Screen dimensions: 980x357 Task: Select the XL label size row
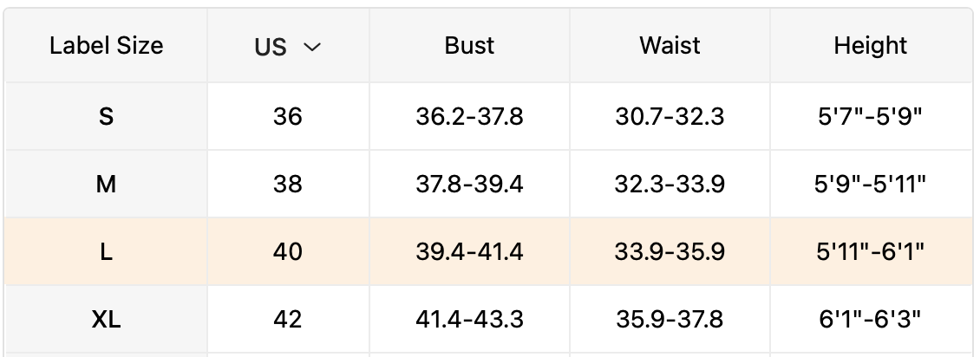tap(106, 320)
